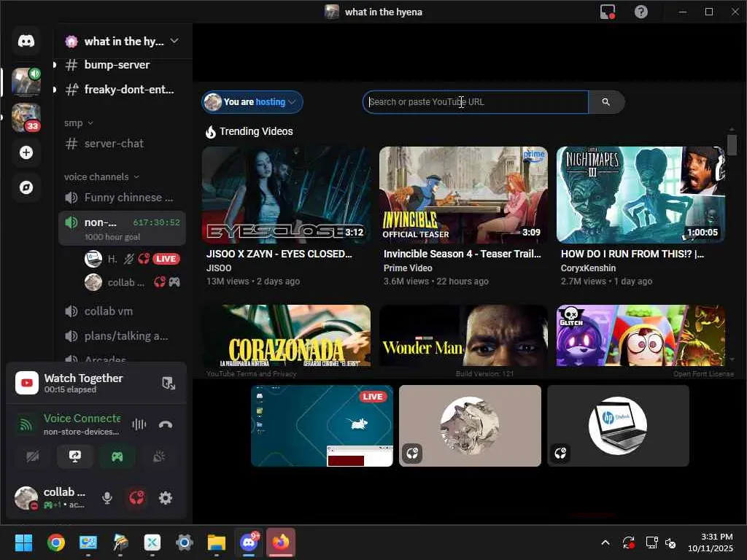Open File Explorer from taskbar
The width and height of the screenshot is (747, 560).
tap(216, 542)
